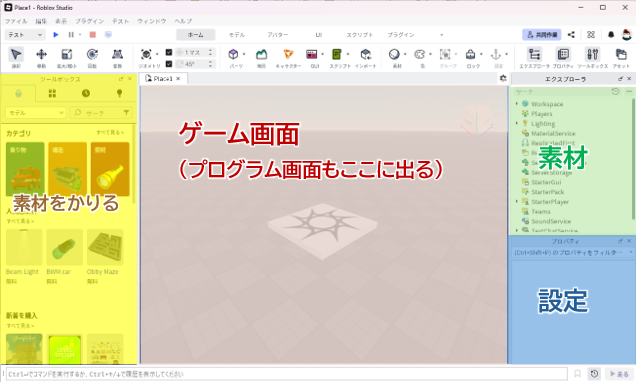Viewport: 636px width, 382px height.
Task: Open the notifications bell
Action: pos(611,35)
